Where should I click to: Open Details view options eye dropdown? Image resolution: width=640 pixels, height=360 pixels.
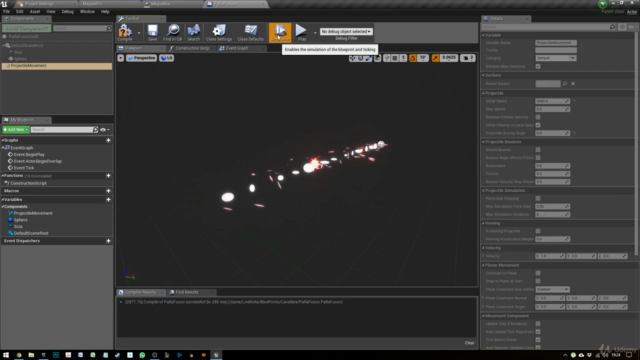click(x=632, y=27)
